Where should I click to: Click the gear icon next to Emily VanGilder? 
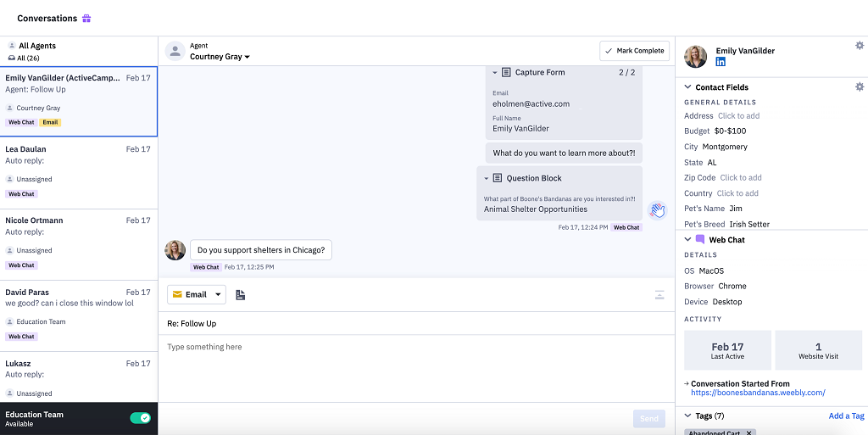859,46
